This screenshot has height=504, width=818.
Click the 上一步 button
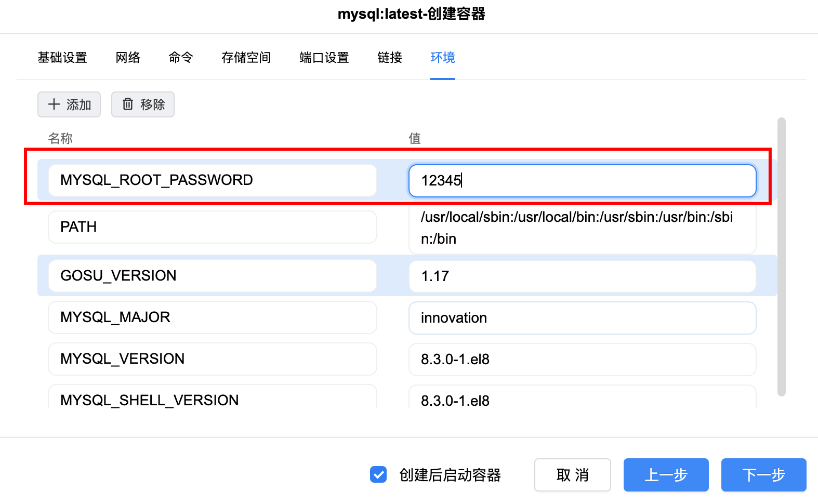(666, 474)
